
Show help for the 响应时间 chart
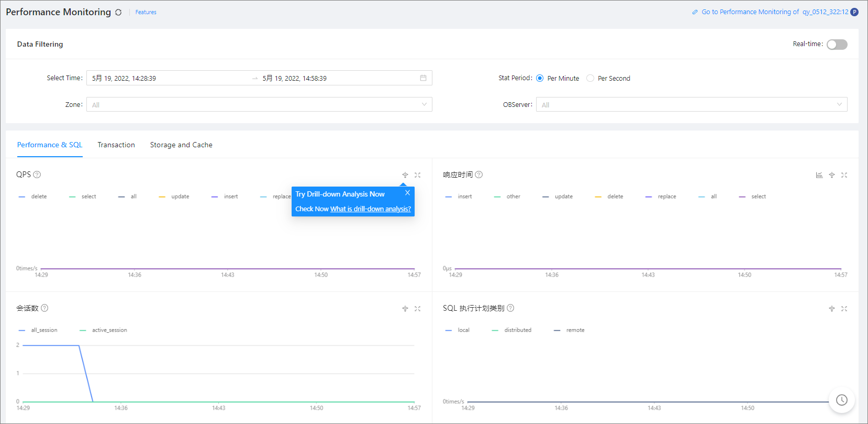478,175
